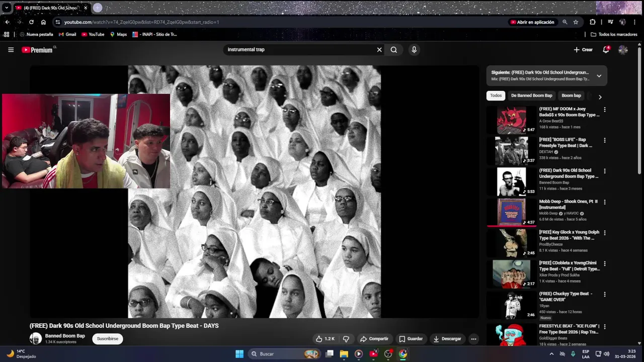Open the Shook Ones Pt. II thumbnail

click(x=511, y=212)
